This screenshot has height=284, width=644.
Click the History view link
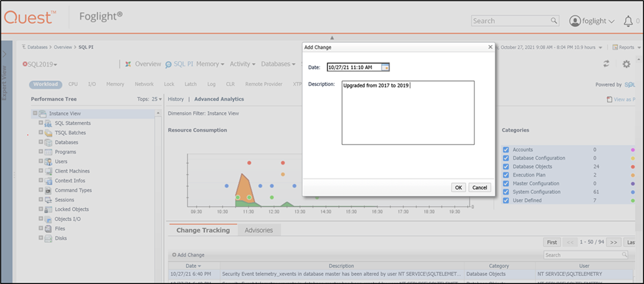176,99
